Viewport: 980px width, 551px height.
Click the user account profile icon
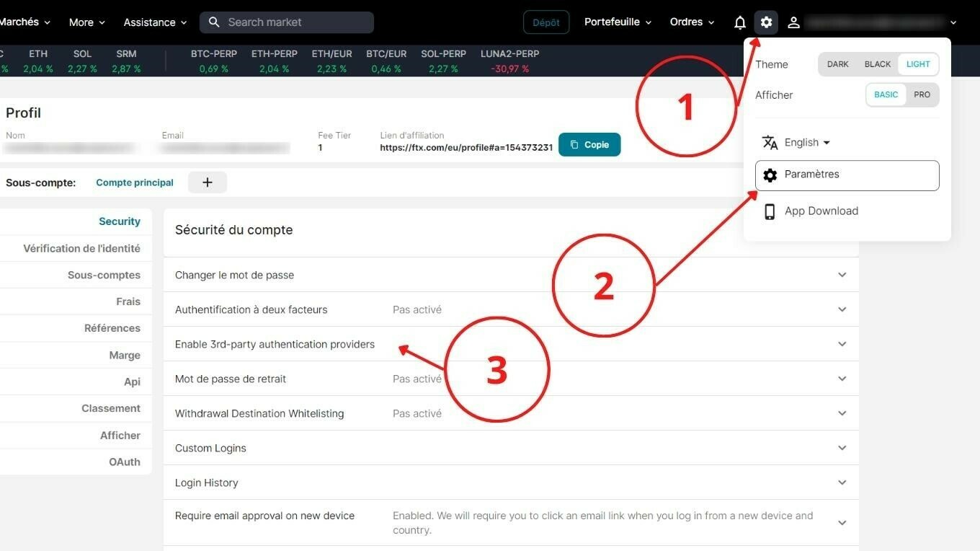coord(793,22)
